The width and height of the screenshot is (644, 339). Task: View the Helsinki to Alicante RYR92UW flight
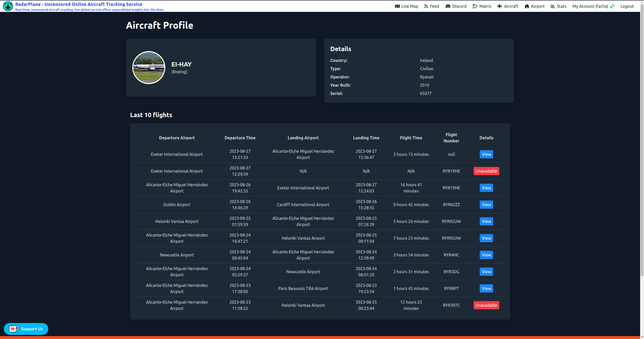tap(486, 221)
